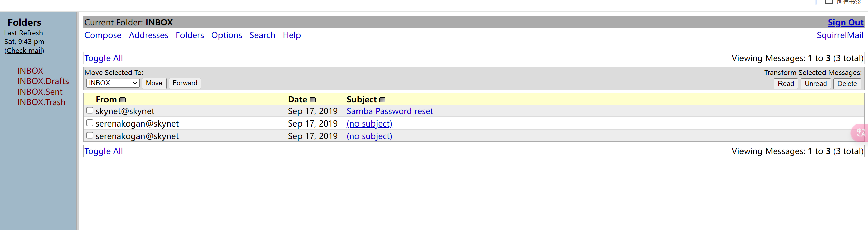Click the sort icon beside Subject column
The width and height of the screenshot is (868, 230).
point(382,100)
